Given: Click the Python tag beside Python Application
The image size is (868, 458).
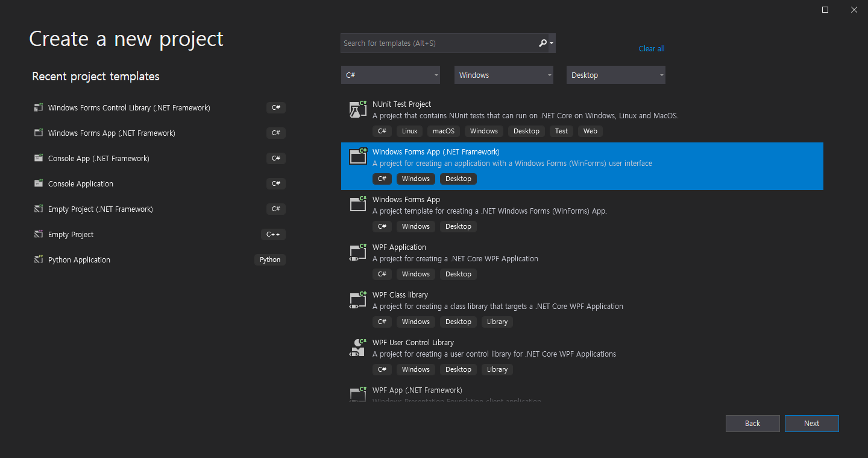Looking at the screenshot, I should point(270,260).
